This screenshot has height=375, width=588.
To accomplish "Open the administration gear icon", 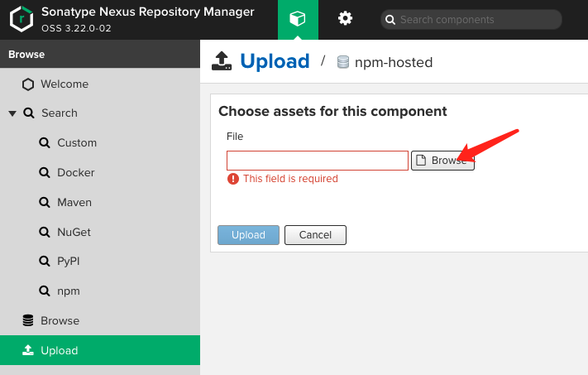I will 345,18.
